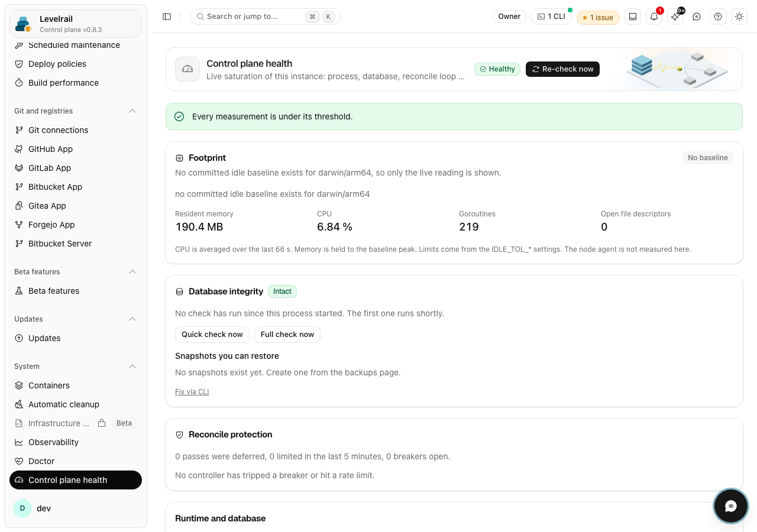Click the Database integrity stack icon
The height and width of the screenshot is (532, 757).
coord(179,291)
